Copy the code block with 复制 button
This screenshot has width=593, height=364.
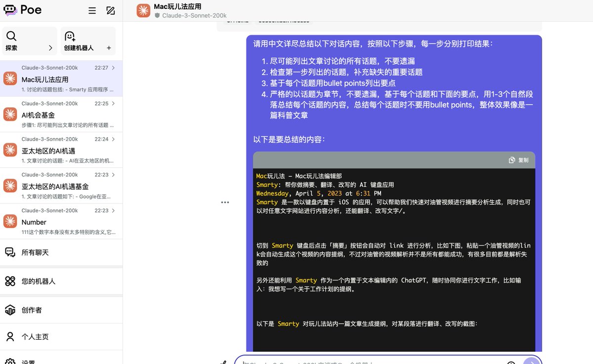[519, 160]
